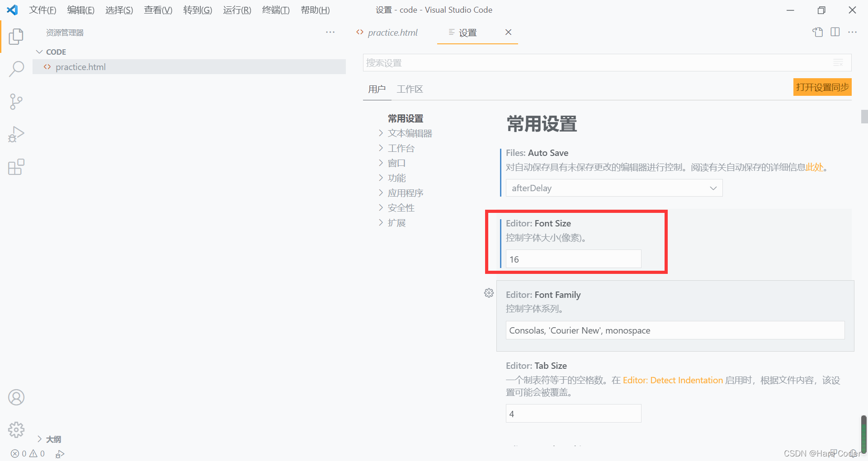
Task: Click the 常用设置 page heading
Action: click(x=542, y=123)
